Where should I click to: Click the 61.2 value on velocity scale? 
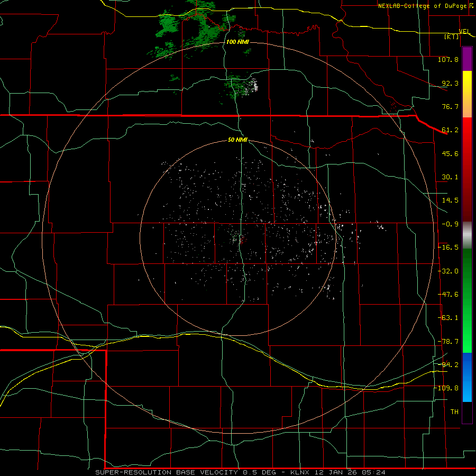pos(450,130)
